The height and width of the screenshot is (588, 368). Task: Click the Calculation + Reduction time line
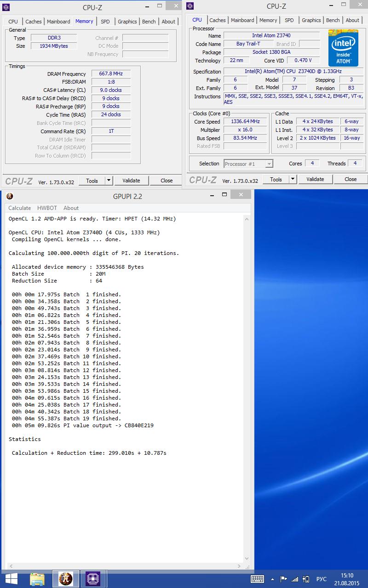click(89, 453)
